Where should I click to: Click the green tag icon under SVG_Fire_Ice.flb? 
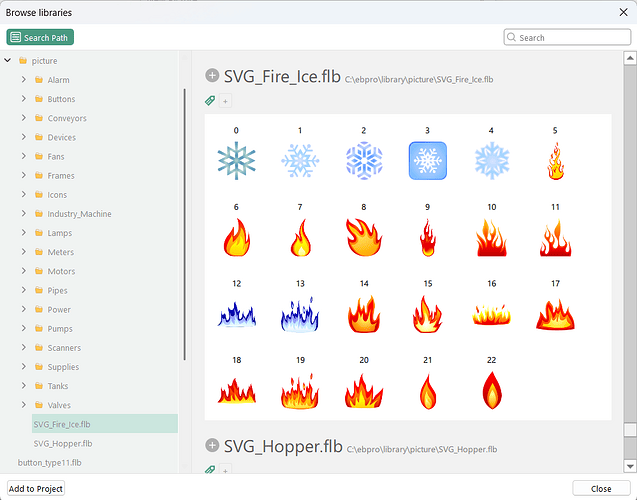coord(210,101)
